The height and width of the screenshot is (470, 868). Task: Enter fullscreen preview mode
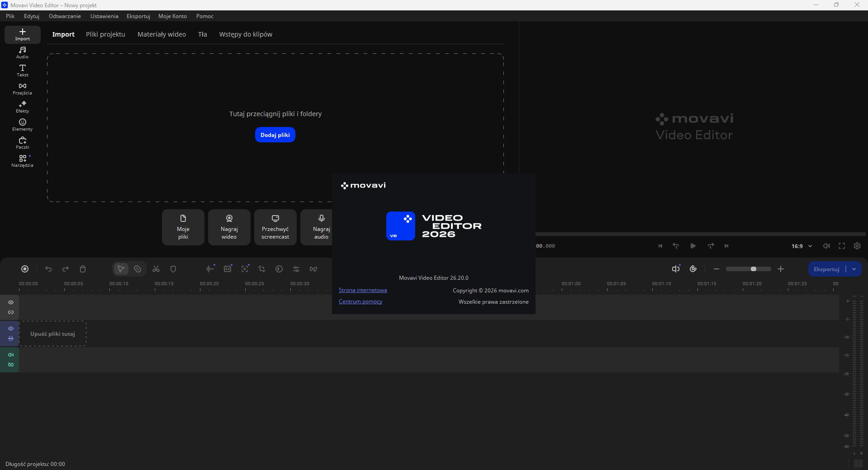point(842,246)
